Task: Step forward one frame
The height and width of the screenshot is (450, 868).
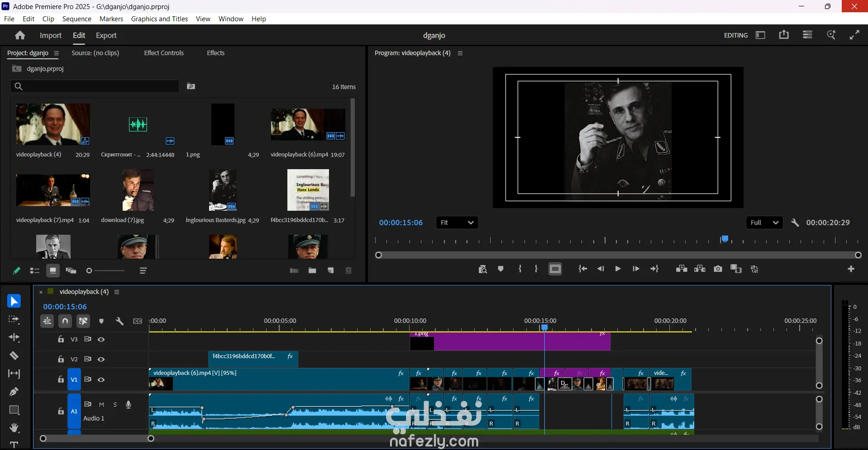Action: [x=636, y=269]
